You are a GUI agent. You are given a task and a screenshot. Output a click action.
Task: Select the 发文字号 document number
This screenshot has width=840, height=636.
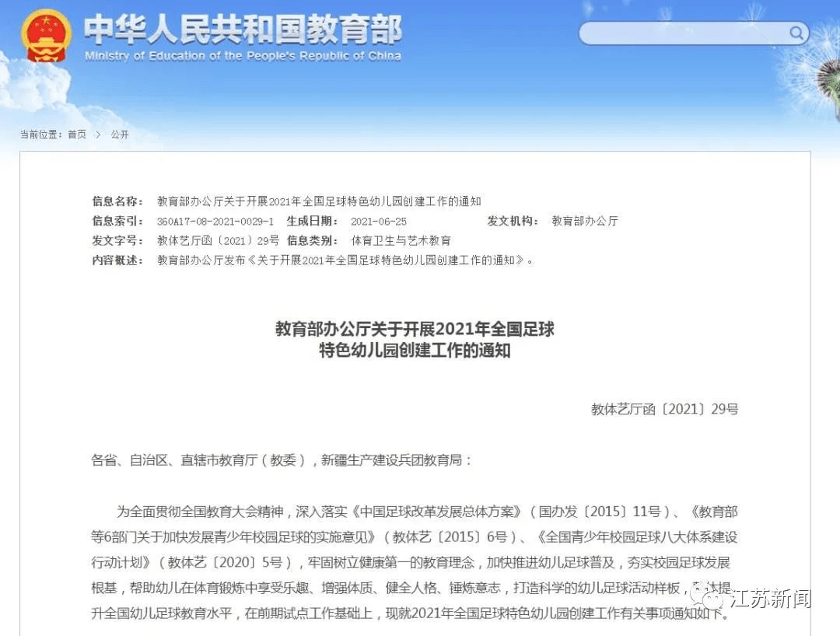(x=219, y=240)
